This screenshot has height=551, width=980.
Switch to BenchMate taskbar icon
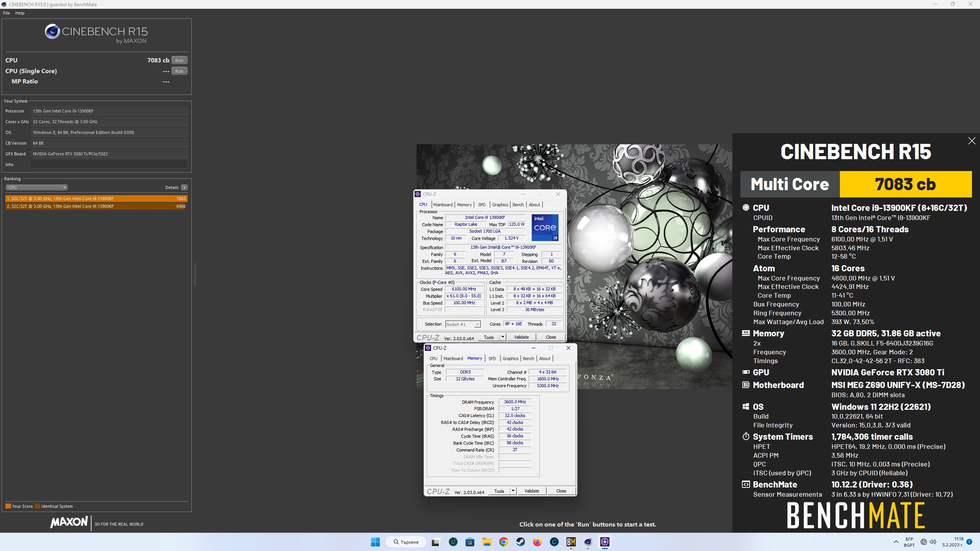point(571,542)
